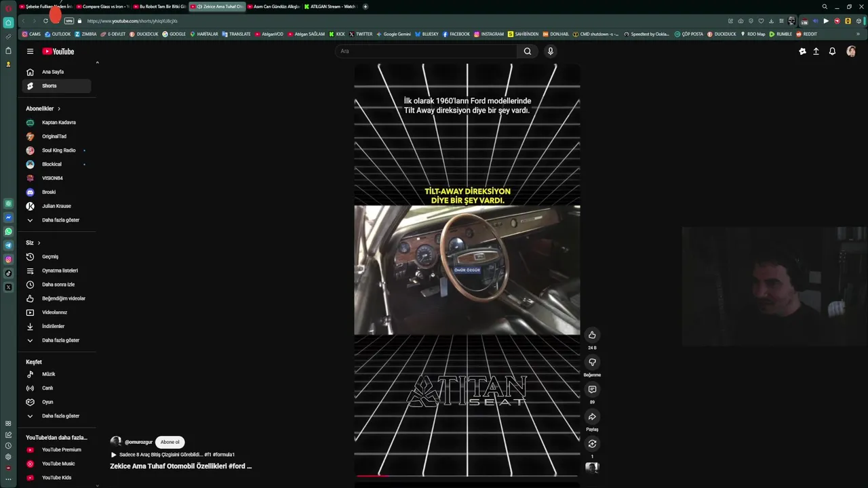Click the remix button on the short
Image resolution: width=868 pixels, height=488 pixels.
pyautogui.click(x=592, y=444)
